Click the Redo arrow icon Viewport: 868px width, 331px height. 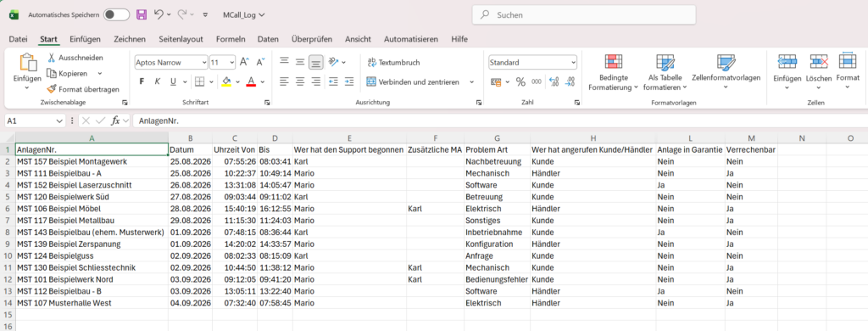tap(182, 15)
